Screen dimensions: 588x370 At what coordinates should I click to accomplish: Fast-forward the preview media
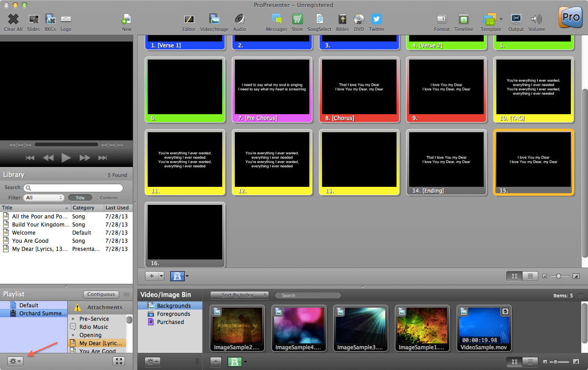click(84, 158)
